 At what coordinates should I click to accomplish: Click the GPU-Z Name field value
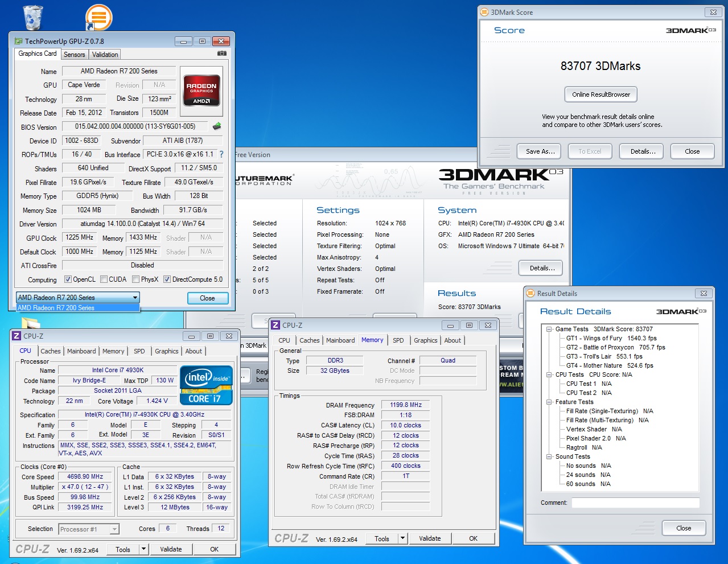[119, 71]
